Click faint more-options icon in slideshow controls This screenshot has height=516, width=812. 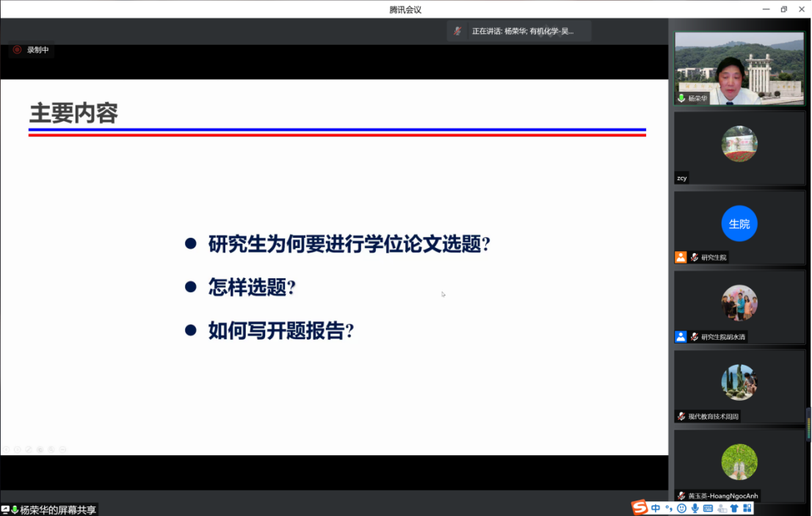(x=62, y=450)
